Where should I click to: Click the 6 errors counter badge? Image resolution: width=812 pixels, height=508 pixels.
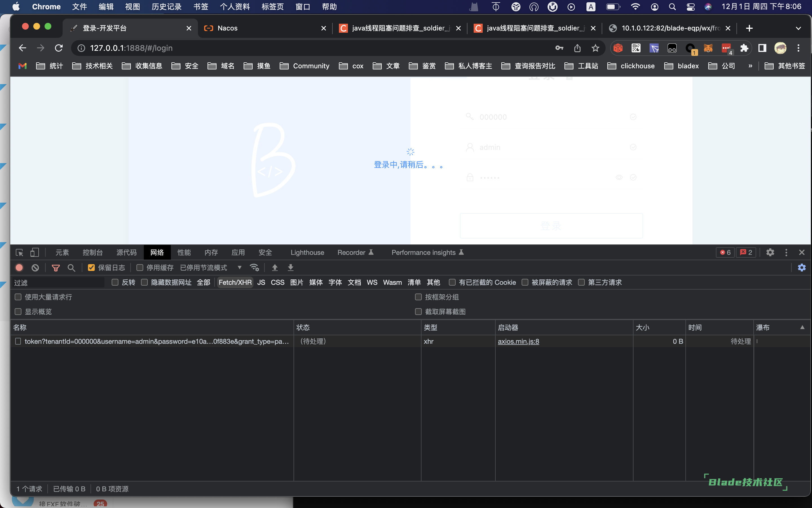[725, 252]
